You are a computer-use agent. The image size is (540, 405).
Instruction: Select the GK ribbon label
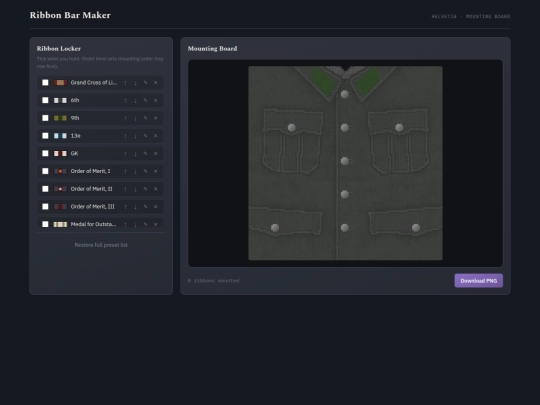(74, 153)
